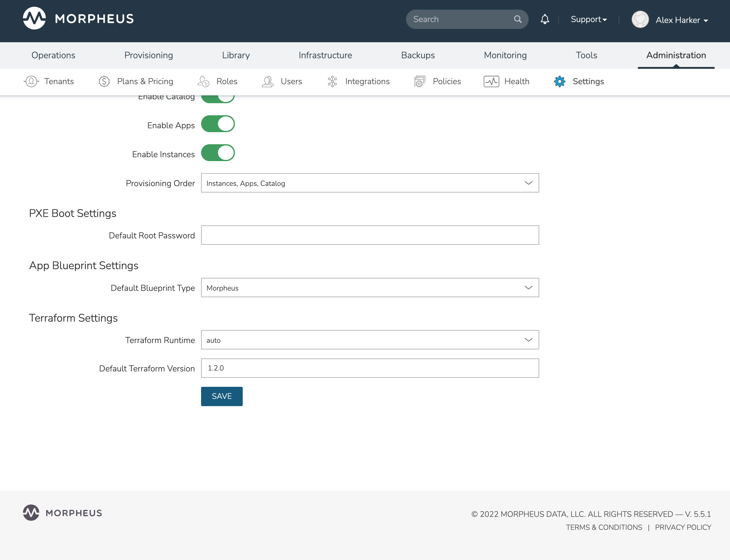This screenshot has width=730, height=560.
Task: Open Tenants via its icon
Action: point(31,81)
